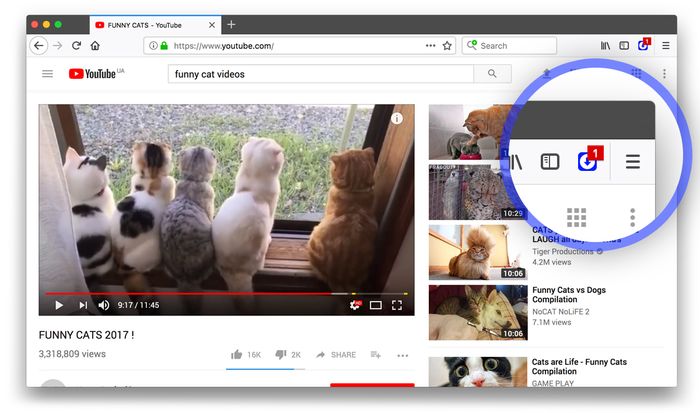Open the Firefox Home page icon
This screenshot has height=413, width=700.
pyautogui.click(x=95, y=46)
